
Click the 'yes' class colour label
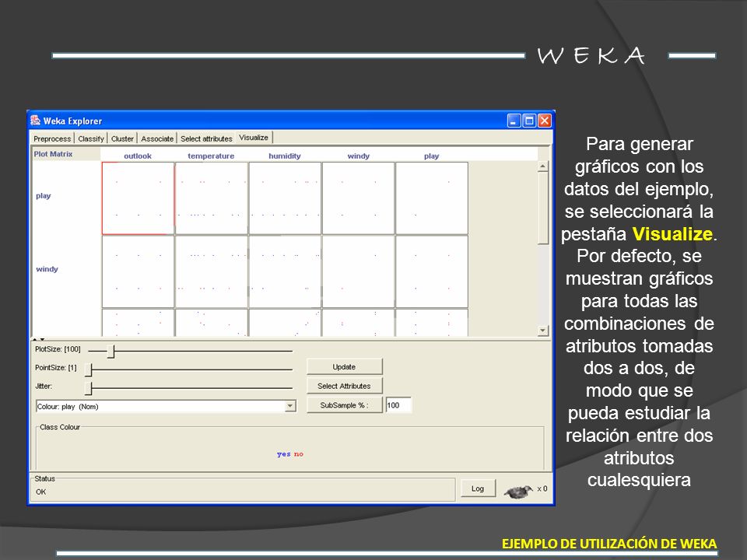[283, 454]
